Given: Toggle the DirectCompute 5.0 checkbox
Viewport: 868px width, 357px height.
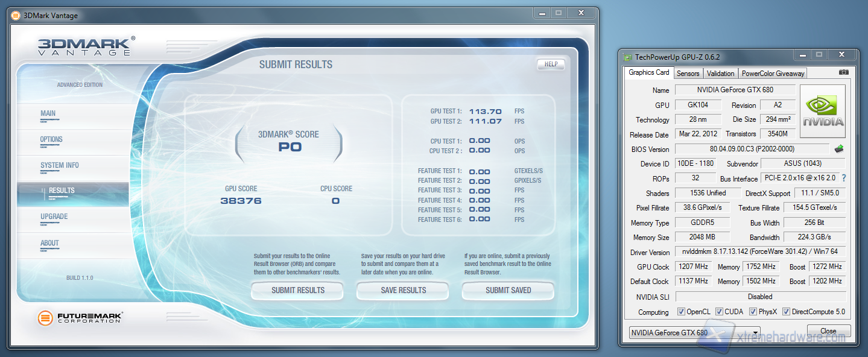Looking at the screenshot, I should tap(786, 312).
